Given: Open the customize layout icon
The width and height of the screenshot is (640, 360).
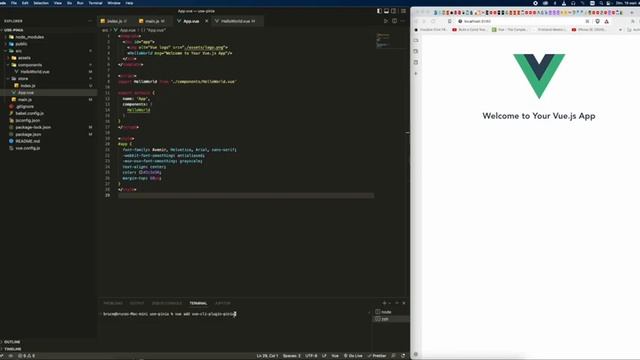Looking at the screenshot, I should coord(403,11).
